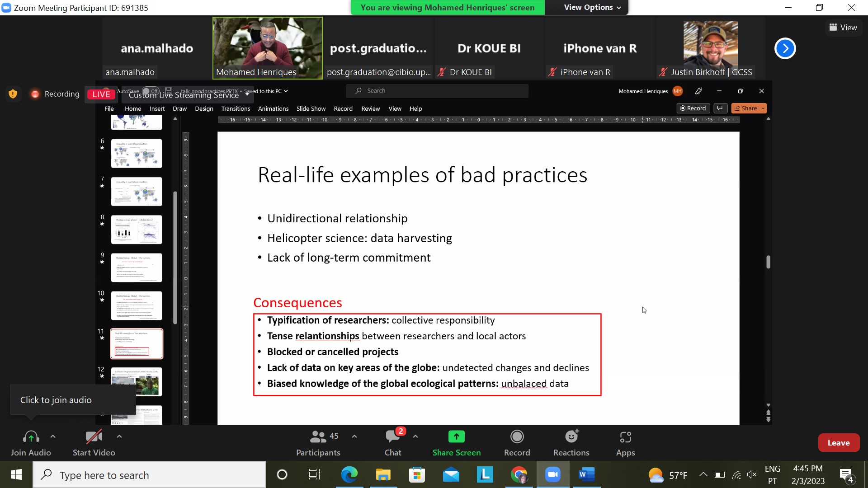Select slide 8 thumbnail

coord(136,230)
